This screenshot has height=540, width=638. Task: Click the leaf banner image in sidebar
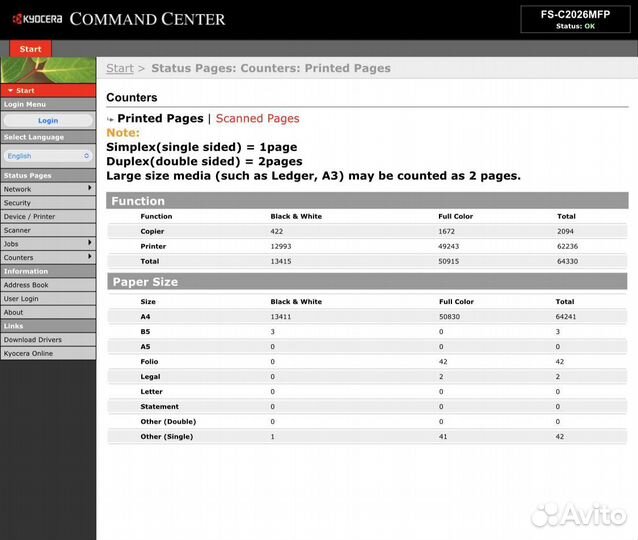pyautogui.click(x=48, y=70)
